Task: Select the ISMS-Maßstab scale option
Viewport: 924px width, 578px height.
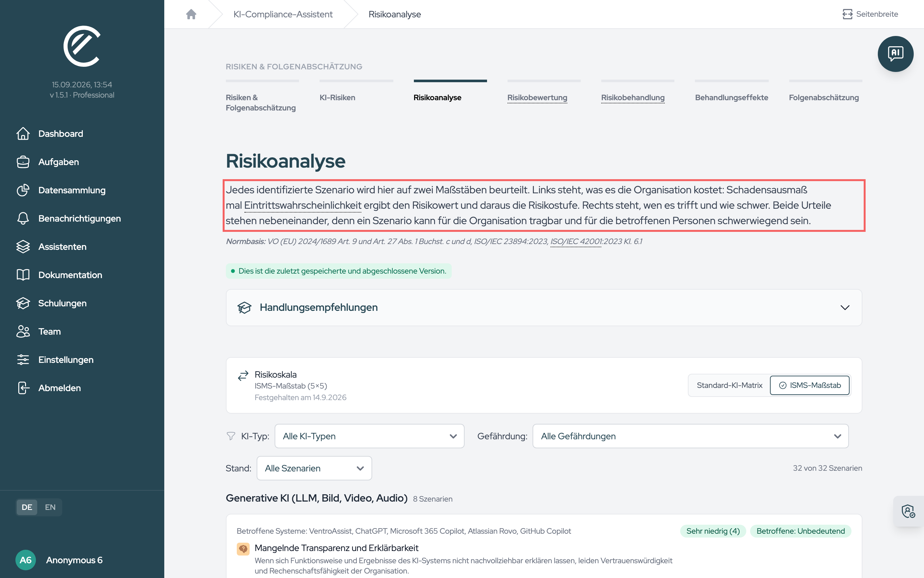Action: click(809, 385)
